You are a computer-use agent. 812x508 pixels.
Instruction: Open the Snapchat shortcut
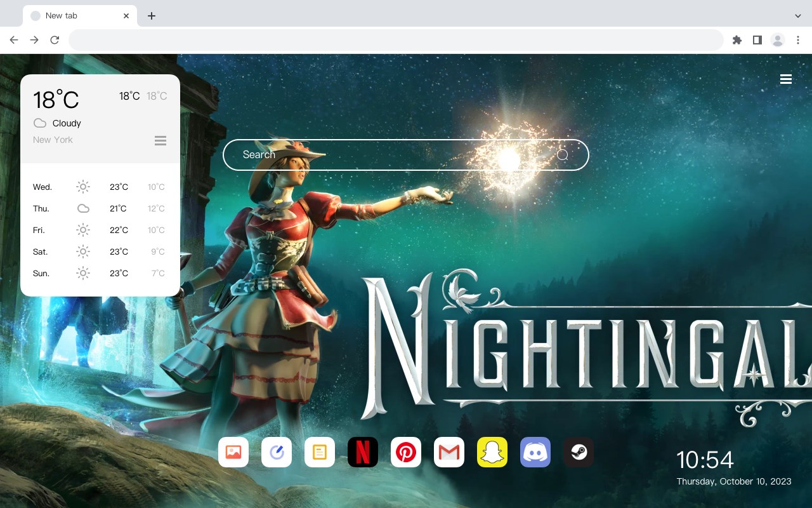492,452
